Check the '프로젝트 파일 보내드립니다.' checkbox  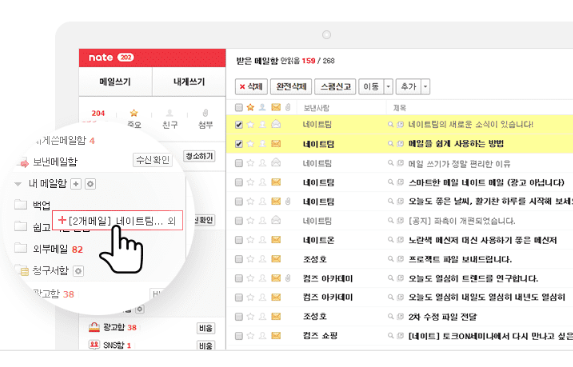tap(239, 259)
